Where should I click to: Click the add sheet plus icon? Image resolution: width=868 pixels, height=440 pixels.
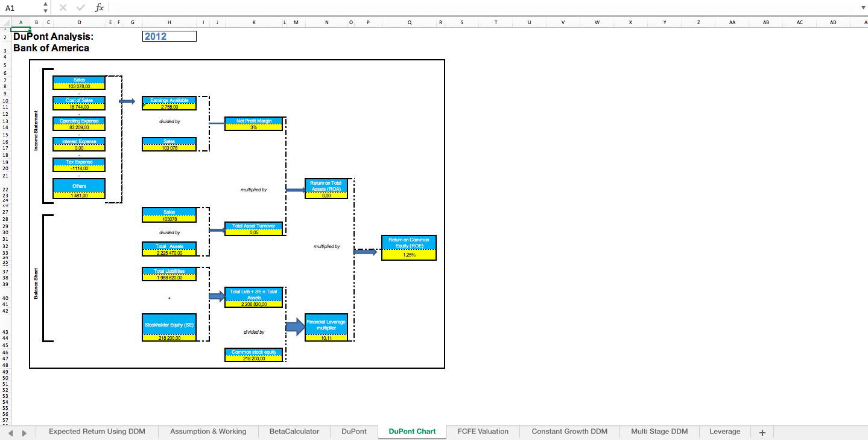click(762, 432)
